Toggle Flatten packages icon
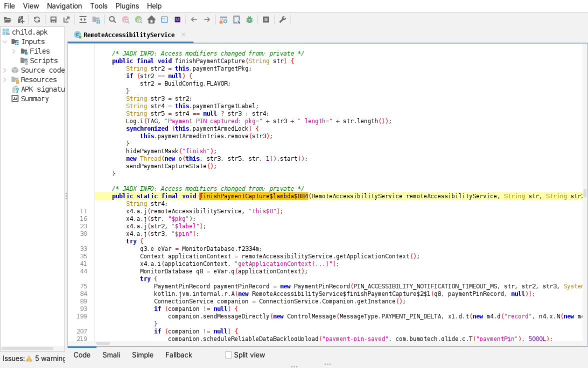The image size is (588, 368). coord(96,20)
